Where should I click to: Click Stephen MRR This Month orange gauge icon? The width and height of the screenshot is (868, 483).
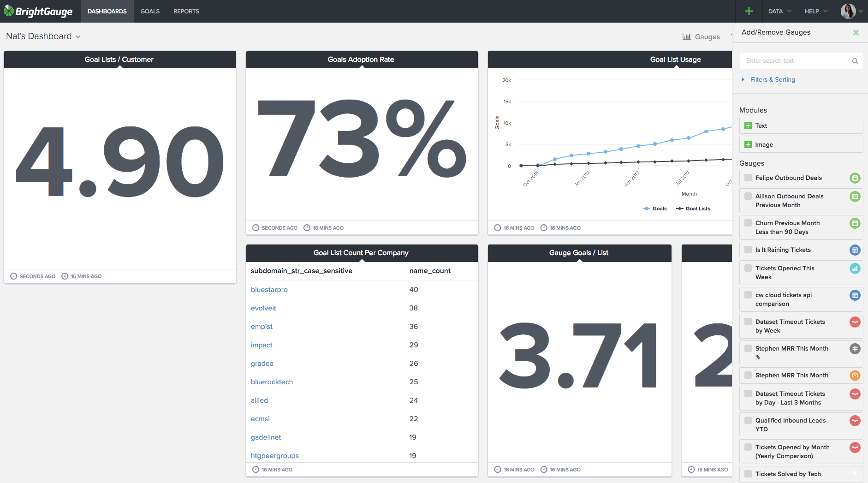coord(855,376)
